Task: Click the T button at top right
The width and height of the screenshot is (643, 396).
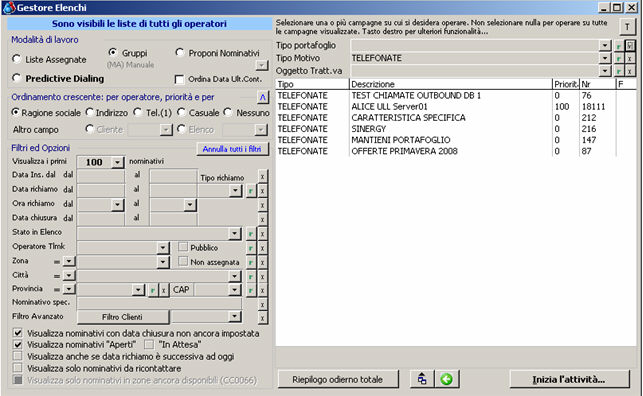Action: click(627, 27)
